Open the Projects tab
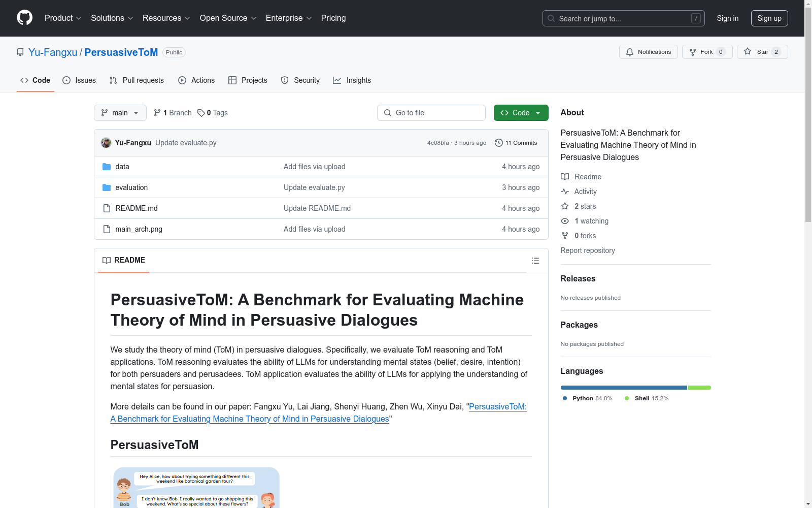 click(x=248, y=80)
